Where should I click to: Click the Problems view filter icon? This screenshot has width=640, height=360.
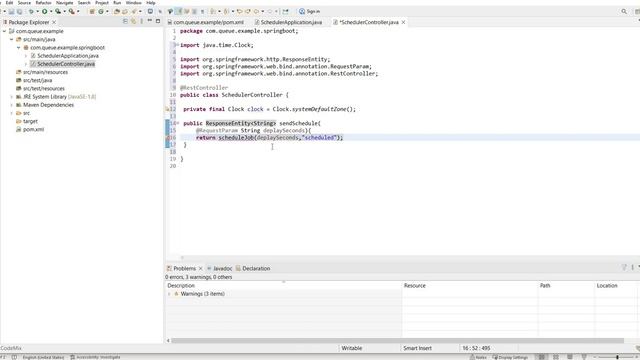(x=624, y=267)
